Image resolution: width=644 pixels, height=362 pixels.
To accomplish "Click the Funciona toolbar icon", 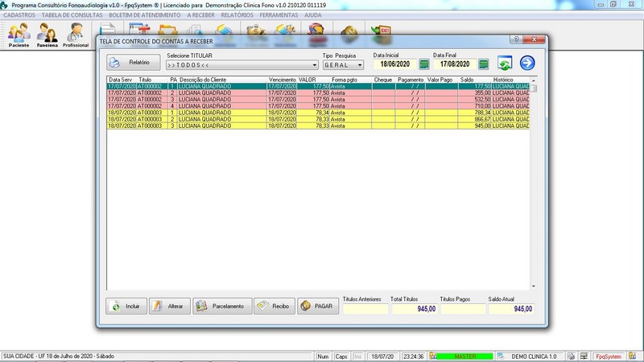I will (47, 35).
